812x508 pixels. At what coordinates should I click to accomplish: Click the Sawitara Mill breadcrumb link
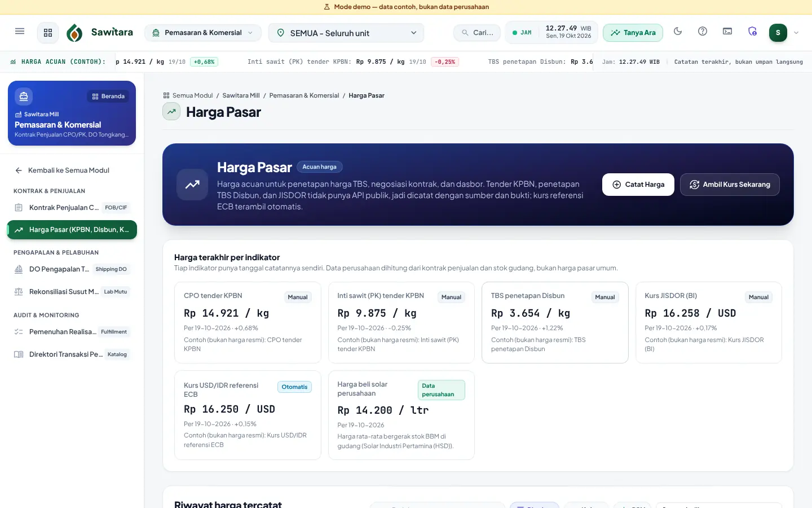(x=241, y=95)
